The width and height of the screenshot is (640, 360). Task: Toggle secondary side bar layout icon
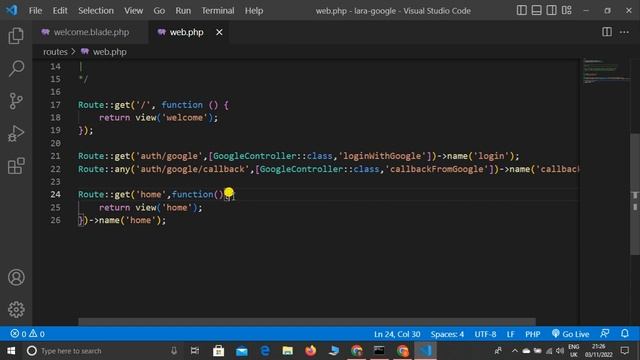coord(551,10)
